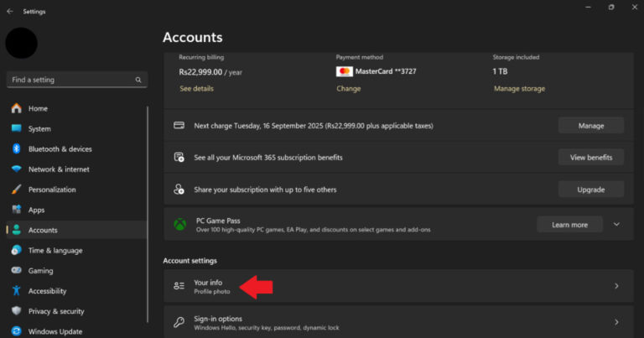Click the View benefits button
This screenshot has height=338, width=644.
point(591,158)
